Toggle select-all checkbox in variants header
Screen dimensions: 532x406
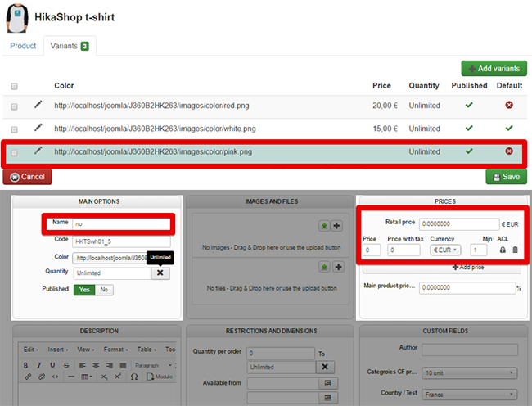click(15, 86)
